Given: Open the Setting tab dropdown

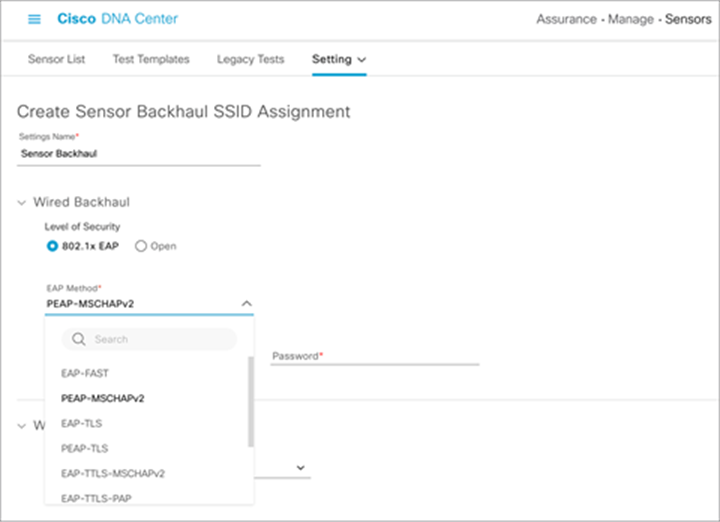Looking at the screenshot, I should point(339,59).
